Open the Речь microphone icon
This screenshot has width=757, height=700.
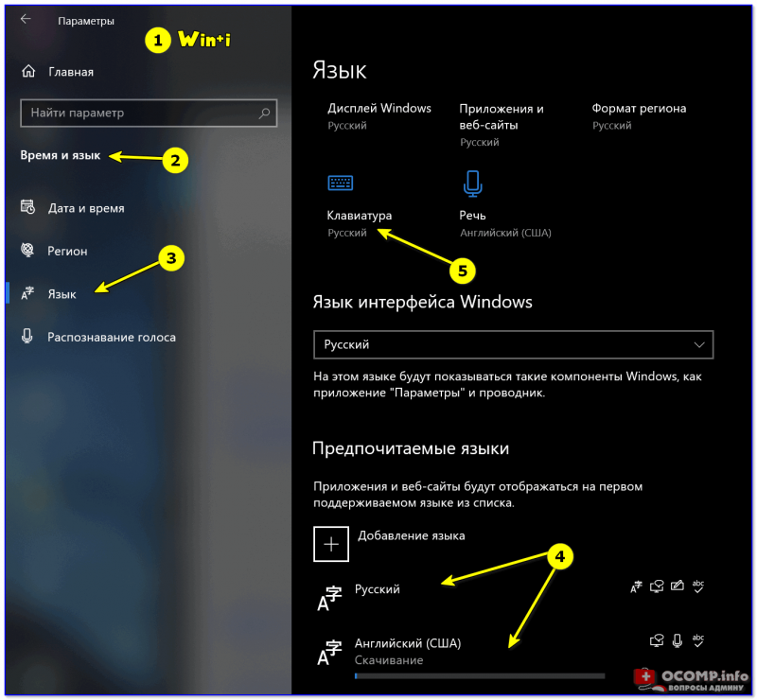click(x=472, y=184)
